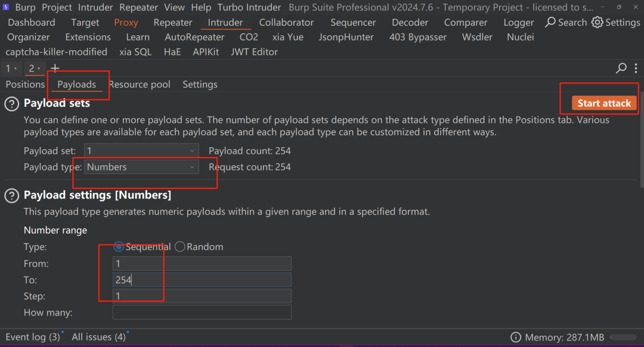Image resolution: width=644 pixels, height=347 pixels.
Task: Go to the Payloads sub-tab
Action: pos(76,85)
